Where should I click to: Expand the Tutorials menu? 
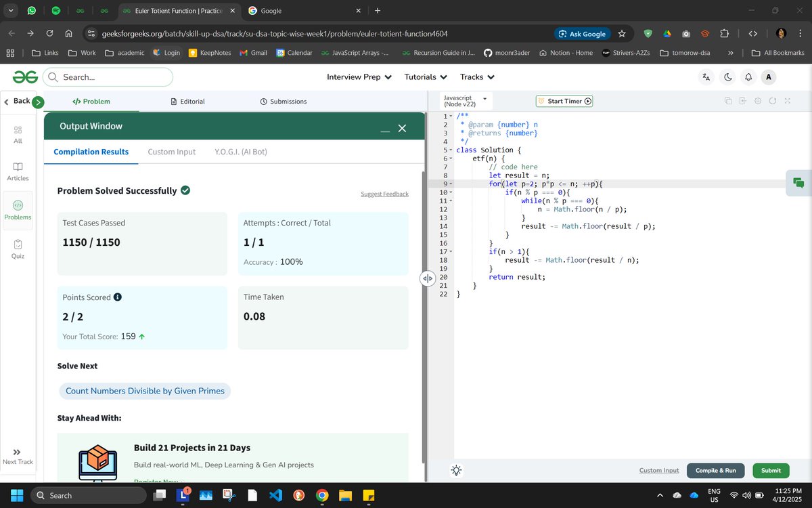click(426, 77)
